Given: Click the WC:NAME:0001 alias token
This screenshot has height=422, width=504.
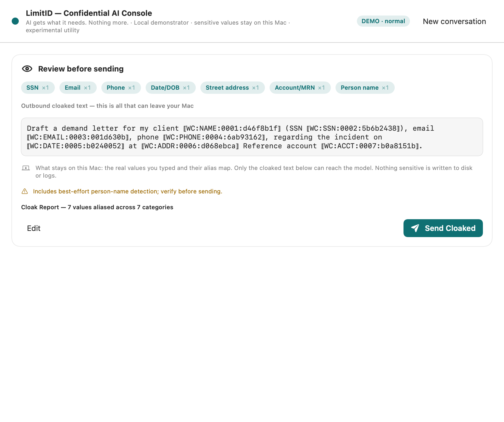Looking at the screenshot, I should [232, 128].
